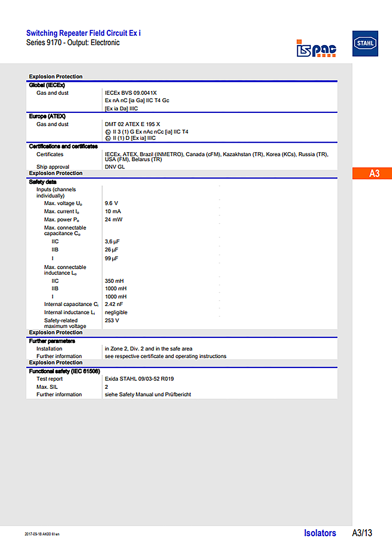
Task: Click the 'Test report' label
Action: tap(49, 379)
